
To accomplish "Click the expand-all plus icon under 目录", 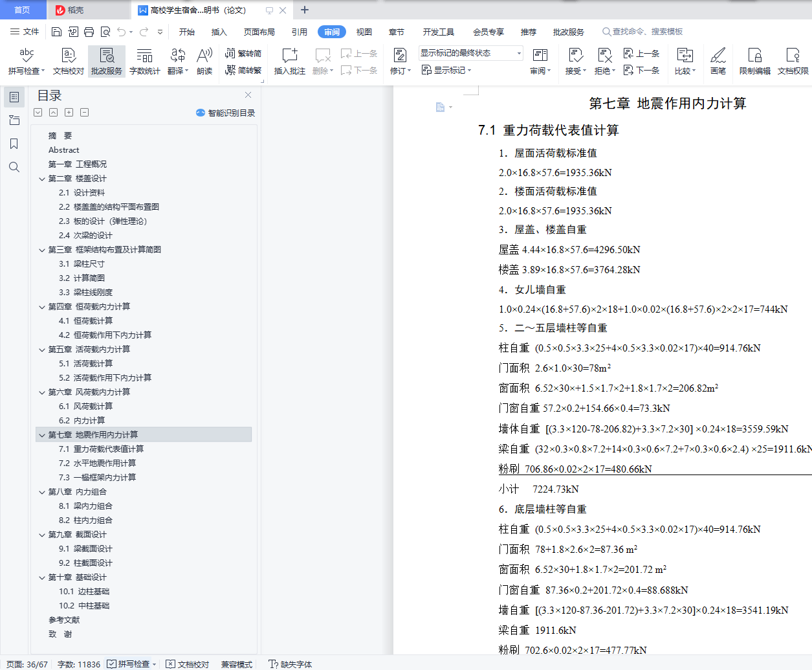I will tap(69, 113).
